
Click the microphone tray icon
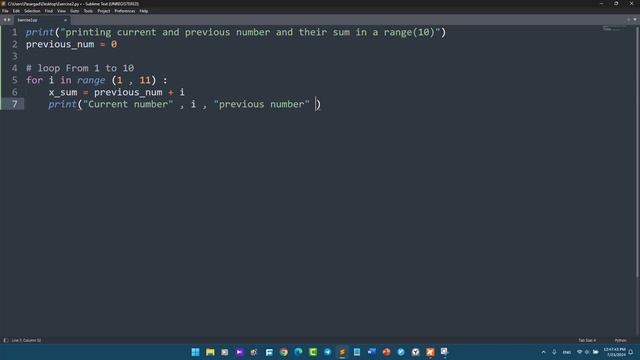click(x=554, y=352)
